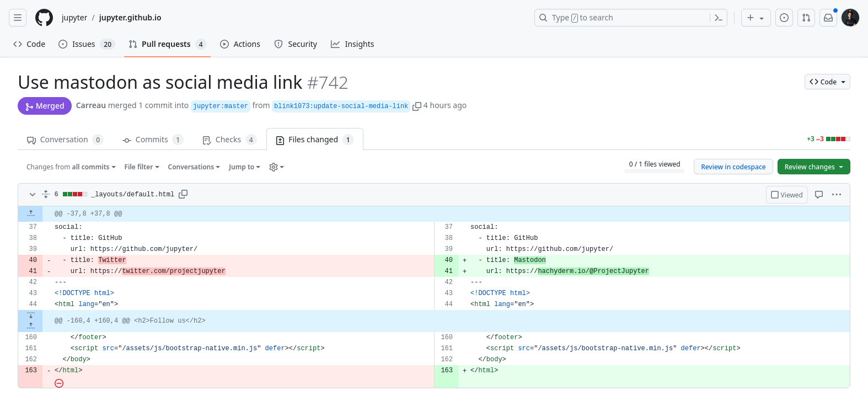Copy the _layouts/default.html file path
868x396 pixels.
tap(183, 194)
